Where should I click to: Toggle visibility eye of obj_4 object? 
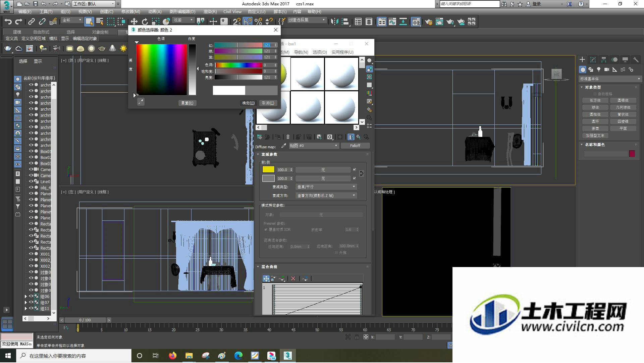click(31, 188)
